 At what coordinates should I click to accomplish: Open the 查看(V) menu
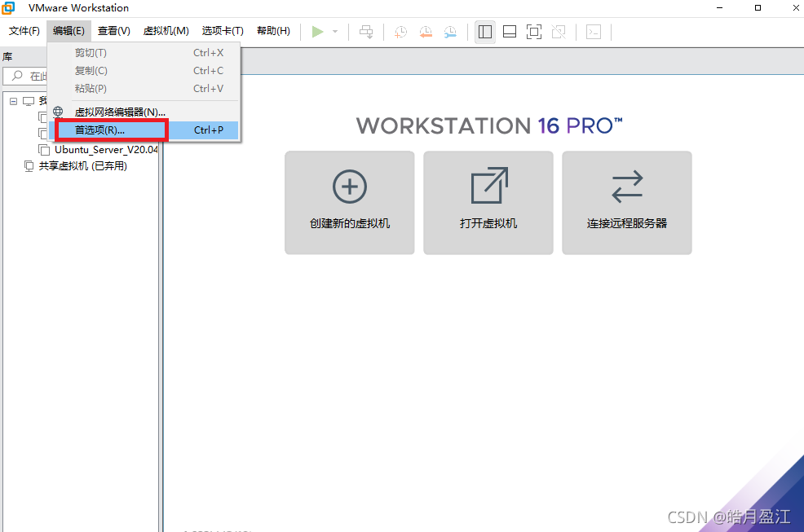pos(114,31)
